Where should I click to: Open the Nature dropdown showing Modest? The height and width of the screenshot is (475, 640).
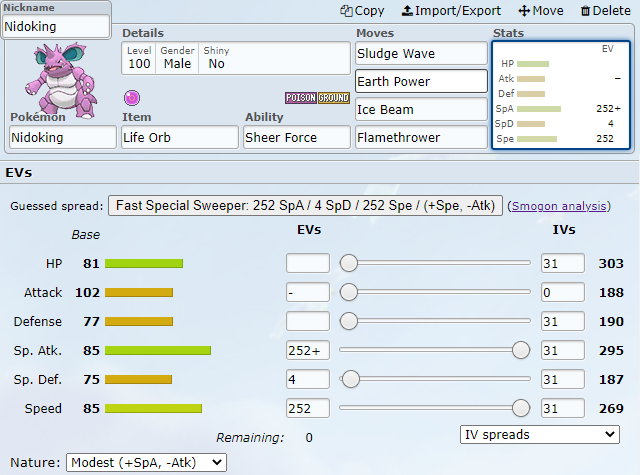147,462
